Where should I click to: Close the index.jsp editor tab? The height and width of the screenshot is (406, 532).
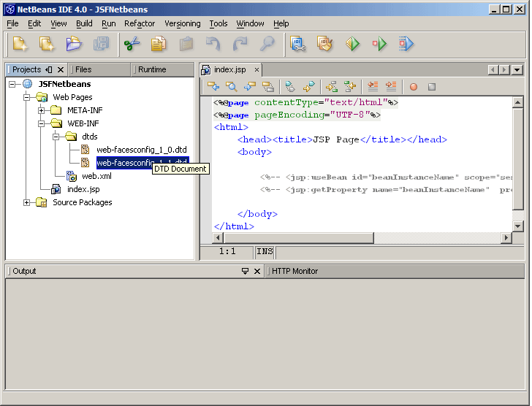point(252,69)
